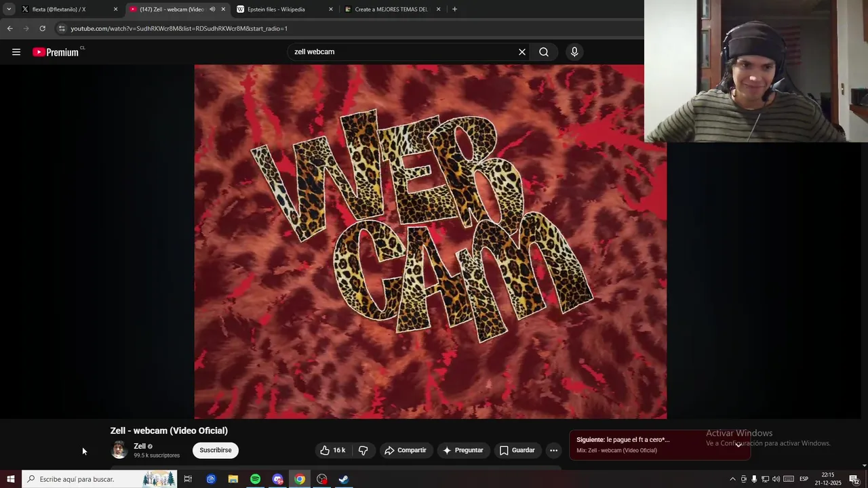Viewport: 868px width, 488px height.
Task: Open Google Chrome from taskbar
Action: pyautogui.click(x=300, y=479)
